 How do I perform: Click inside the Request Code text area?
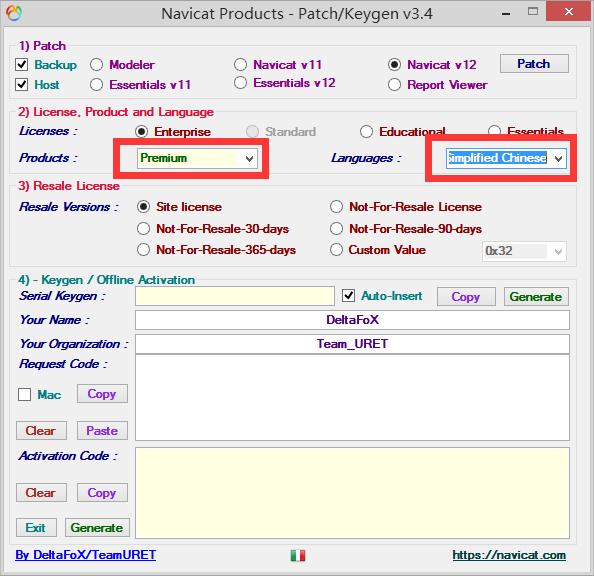352,398
